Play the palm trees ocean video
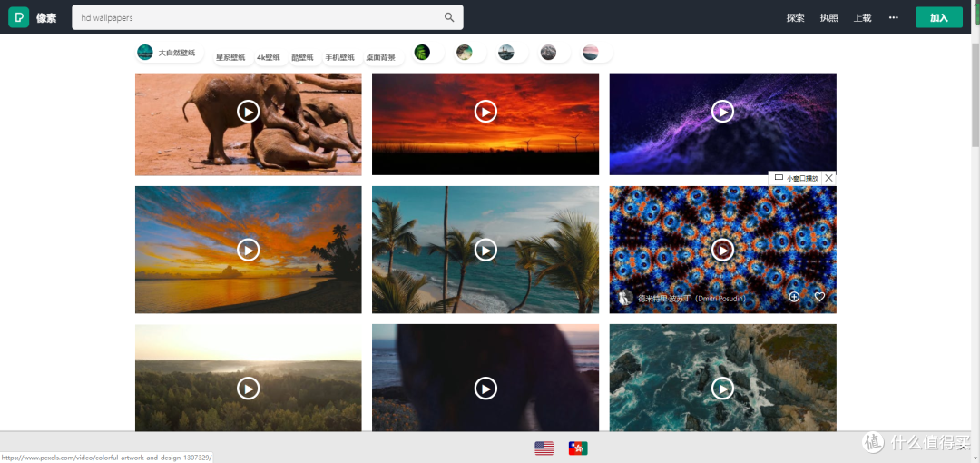The image size is (980, 463). tap(485, 250)
